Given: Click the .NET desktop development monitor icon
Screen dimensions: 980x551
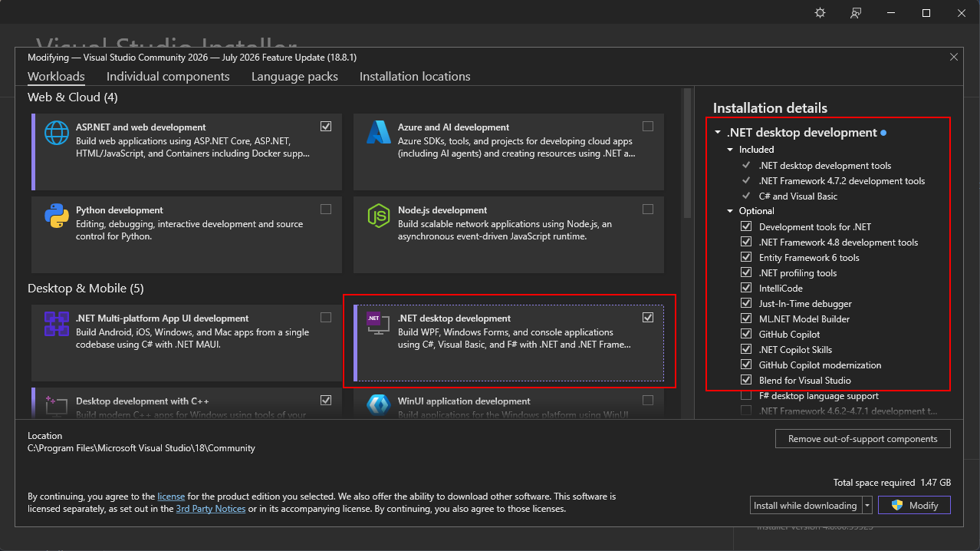Looking at the screenshot, I should 379,324.
